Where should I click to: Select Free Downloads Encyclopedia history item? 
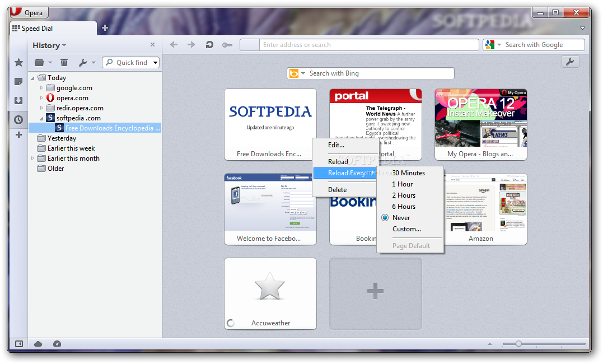95,128
